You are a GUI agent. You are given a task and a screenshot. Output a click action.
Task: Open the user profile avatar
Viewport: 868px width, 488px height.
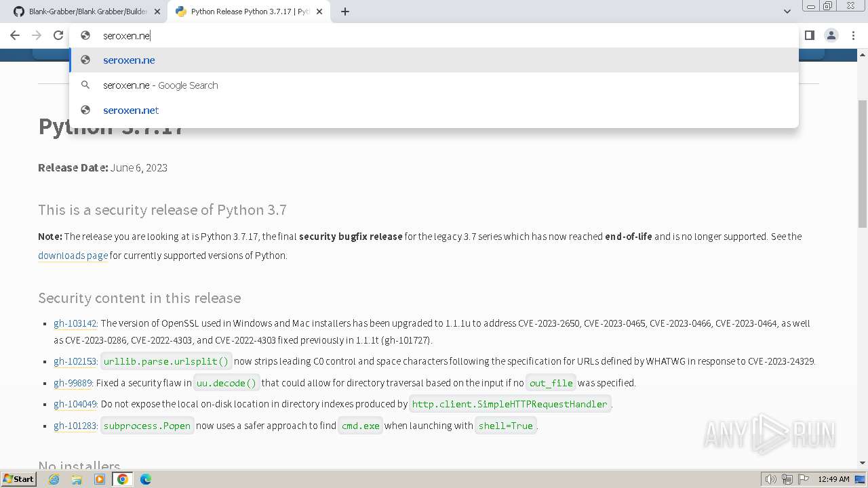[x=831, y=35]
